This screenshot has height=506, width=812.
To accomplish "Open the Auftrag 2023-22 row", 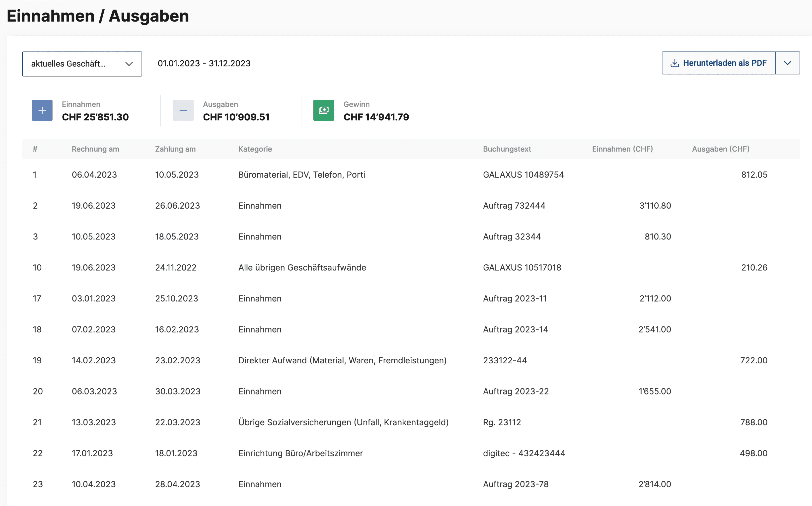I will click(411, 391).
